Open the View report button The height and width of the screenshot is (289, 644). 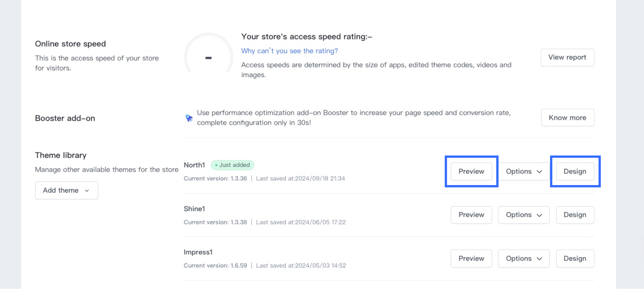(x=567, y=57)
